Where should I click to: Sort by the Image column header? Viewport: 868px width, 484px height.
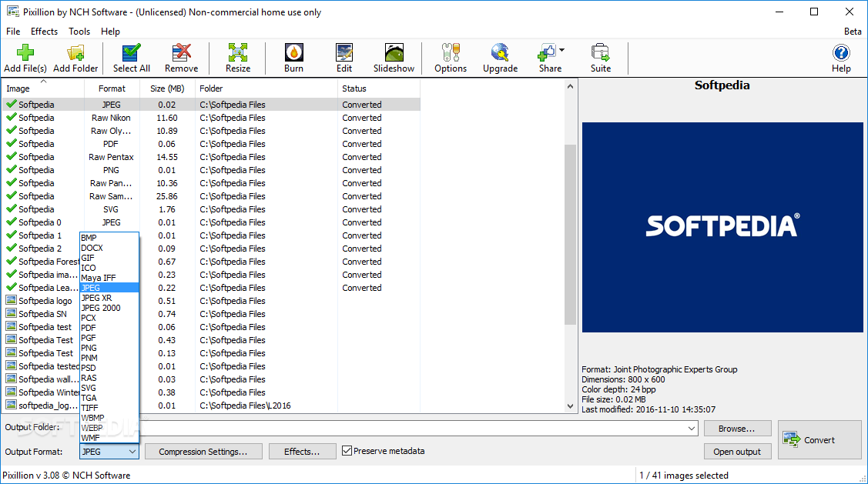tap(43, 88)
